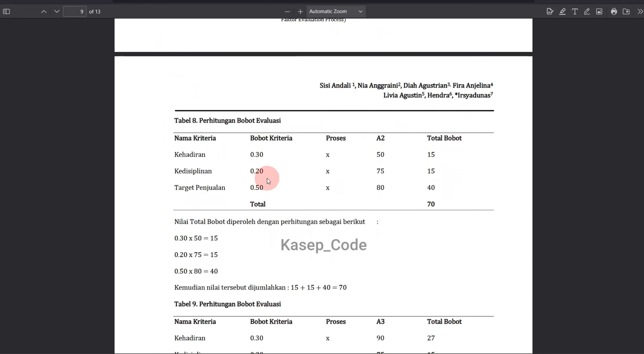Select the Draw pencil tool
644x354 pixels.
587,12
